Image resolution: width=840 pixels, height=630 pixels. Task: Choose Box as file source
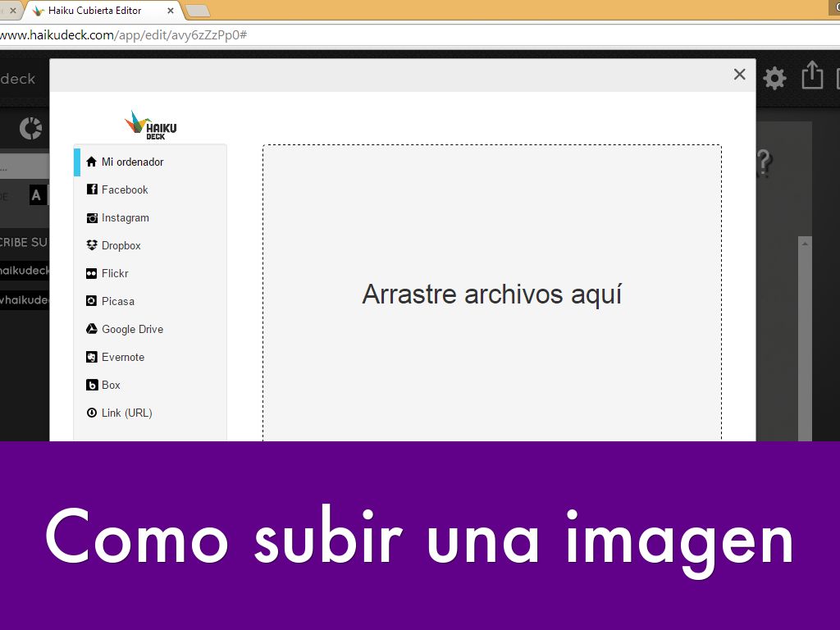click(x=111, y=386)
